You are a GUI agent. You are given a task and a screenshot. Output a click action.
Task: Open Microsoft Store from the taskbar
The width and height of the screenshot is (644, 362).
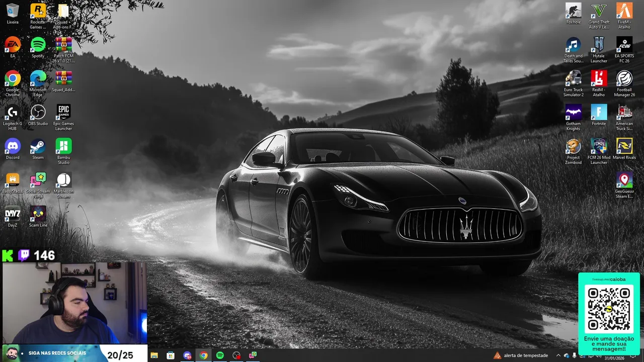[171, 355]
